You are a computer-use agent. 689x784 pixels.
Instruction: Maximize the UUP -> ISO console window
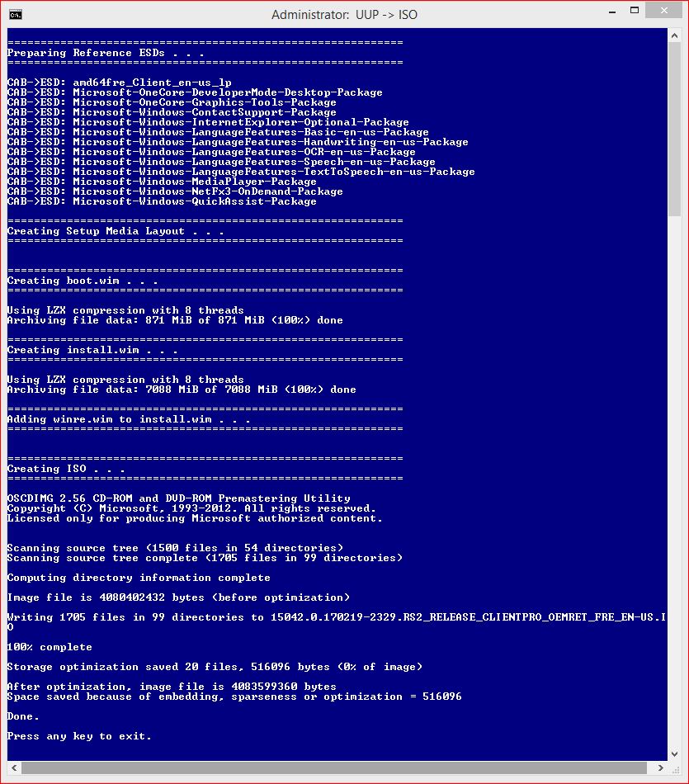(x=634, y=11)
